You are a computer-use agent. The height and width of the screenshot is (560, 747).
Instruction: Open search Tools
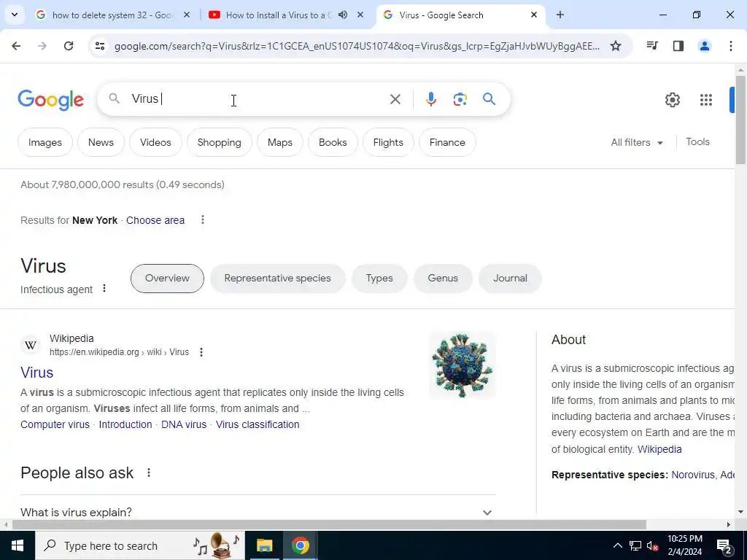coord(697,141)
